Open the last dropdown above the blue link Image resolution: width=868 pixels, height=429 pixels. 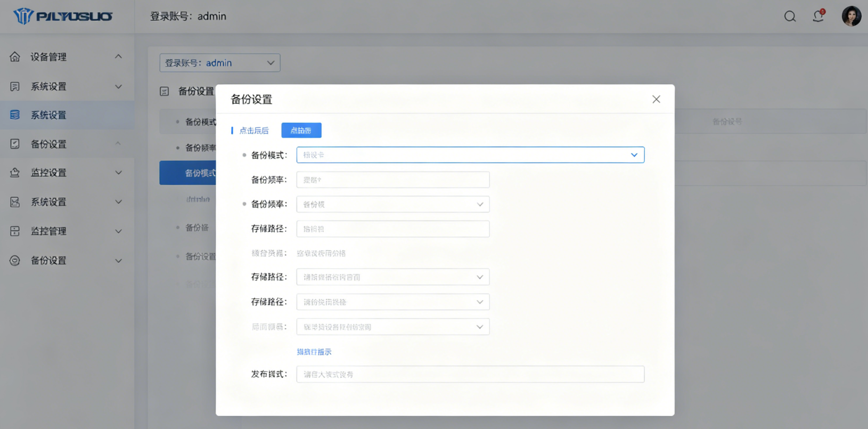(393, 327)
